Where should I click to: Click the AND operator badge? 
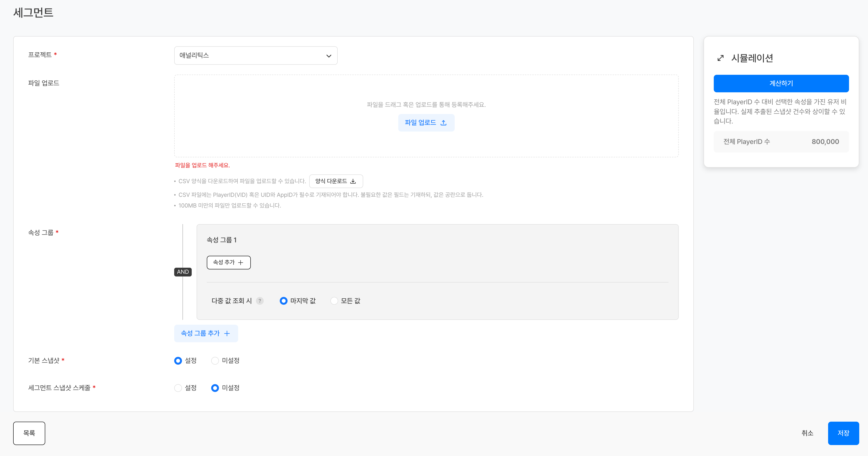(183, 272)
